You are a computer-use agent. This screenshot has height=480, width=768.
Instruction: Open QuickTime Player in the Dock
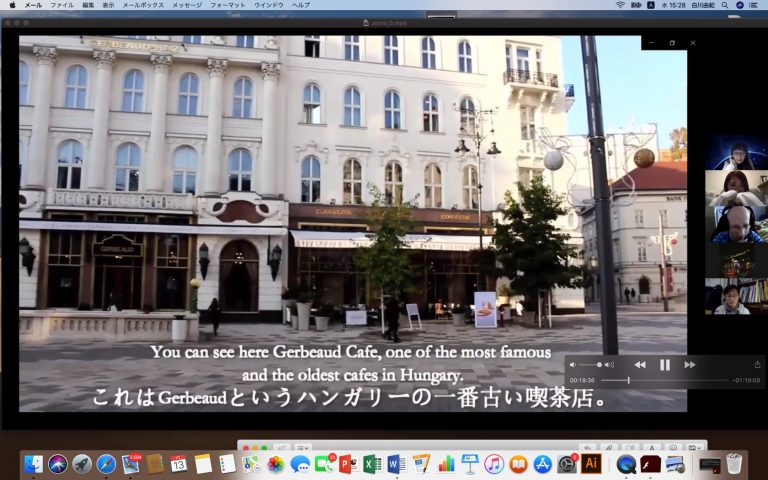point(626,463)
